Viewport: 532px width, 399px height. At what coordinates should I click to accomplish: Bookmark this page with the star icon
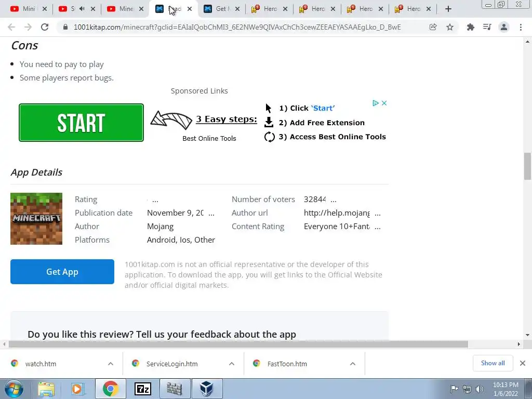pos(450,27)
